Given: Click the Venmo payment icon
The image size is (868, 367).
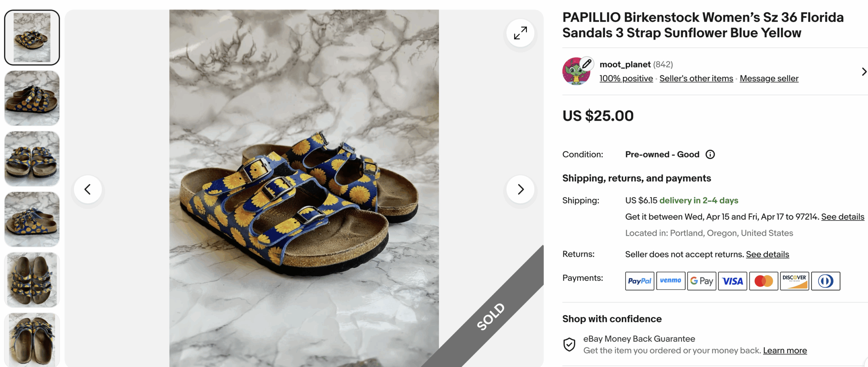Looking at the screenshot, I should pos(670,281).
